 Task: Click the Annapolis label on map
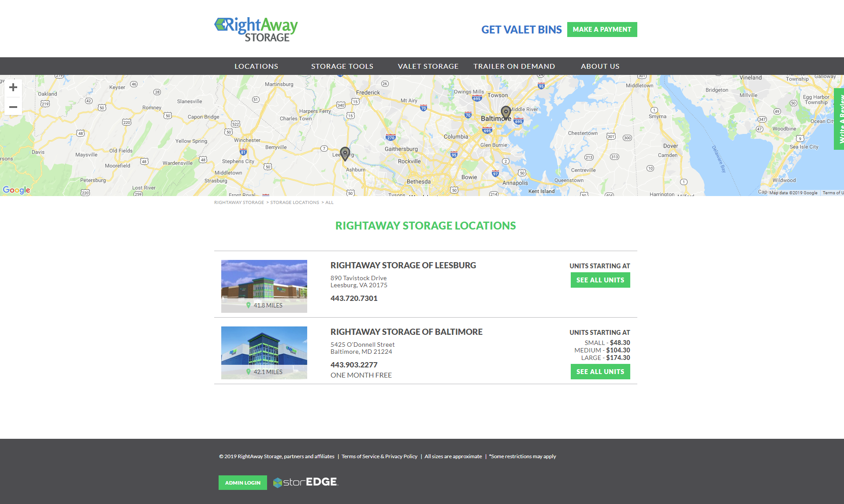[515, 183]
